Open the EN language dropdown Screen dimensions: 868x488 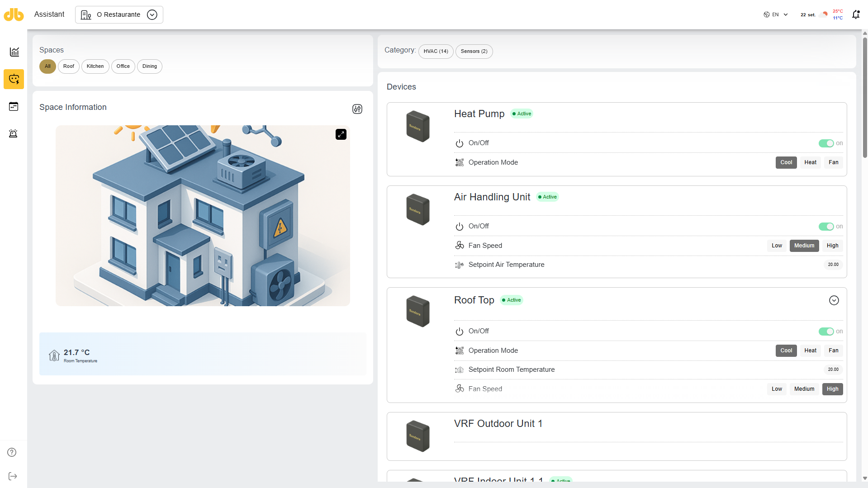[x=776, y=14]
